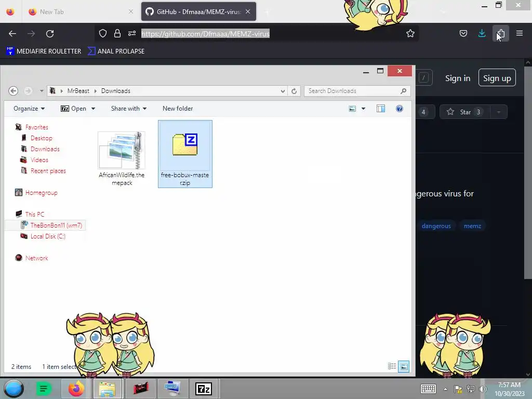
Task: Show hidden tray icons arrow
Action: (x=445, y=389)
